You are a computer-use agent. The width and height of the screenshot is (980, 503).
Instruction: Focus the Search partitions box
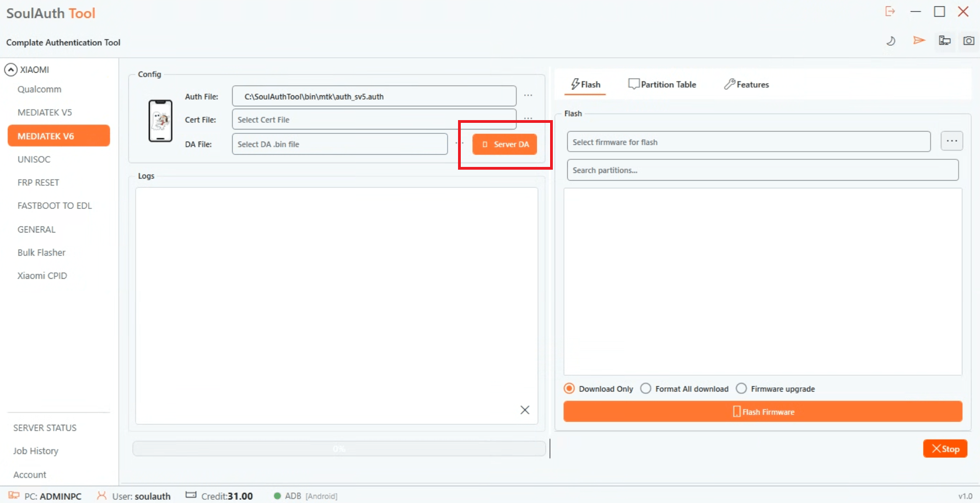click(763, 170)
